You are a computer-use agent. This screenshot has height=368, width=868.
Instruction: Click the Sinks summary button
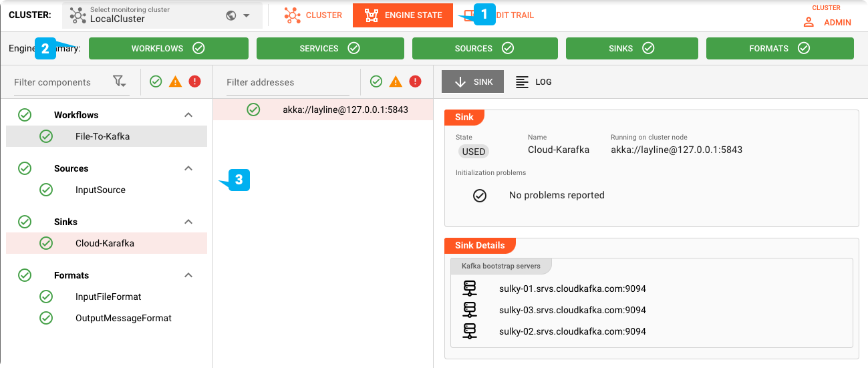[631, 48]
